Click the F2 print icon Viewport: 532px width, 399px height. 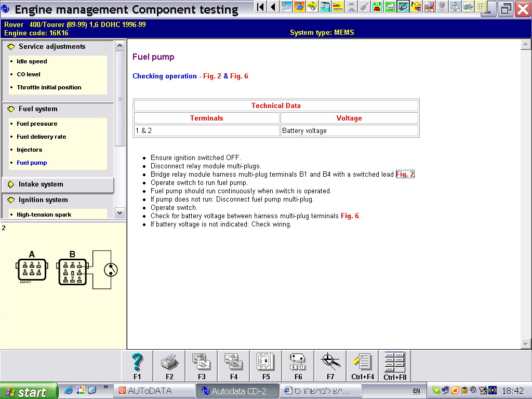click(x=169, y=362)
